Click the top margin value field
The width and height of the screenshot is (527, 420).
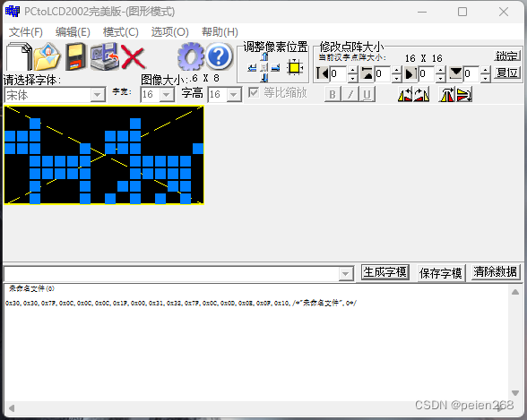383,73
